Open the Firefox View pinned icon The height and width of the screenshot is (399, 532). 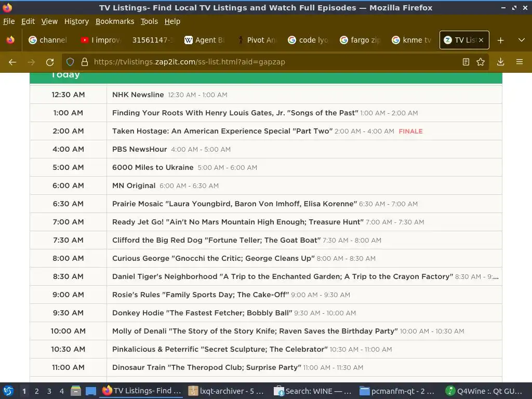click(10, 40)
